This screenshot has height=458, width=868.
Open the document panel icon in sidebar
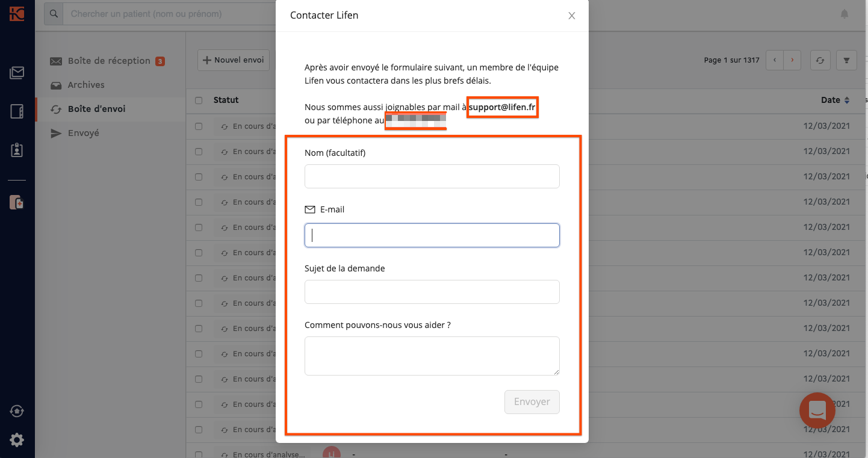pos(17,111)
